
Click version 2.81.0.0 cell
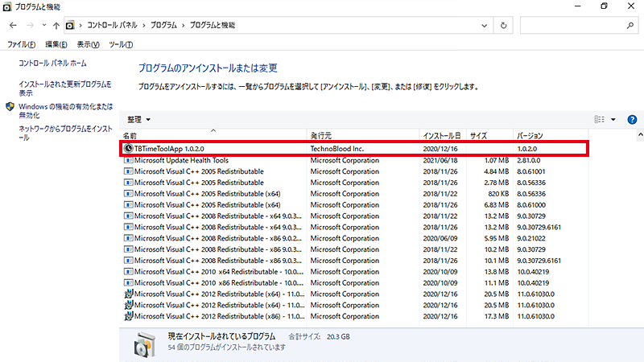click(529, 160)
